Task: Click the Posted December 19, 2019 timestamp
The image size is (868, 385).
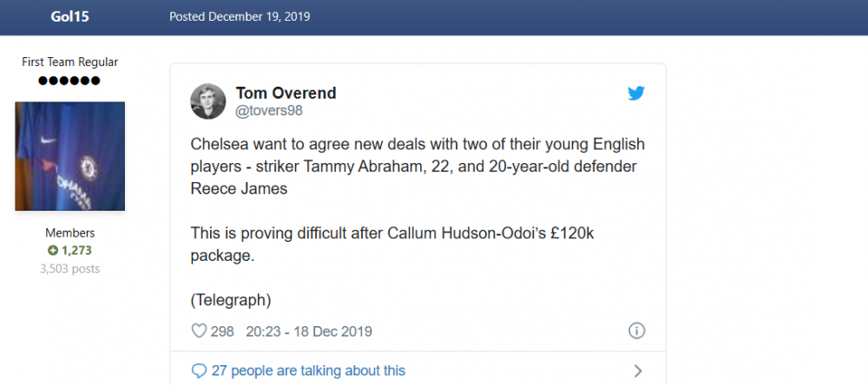Action: click(x=240, y=16)
